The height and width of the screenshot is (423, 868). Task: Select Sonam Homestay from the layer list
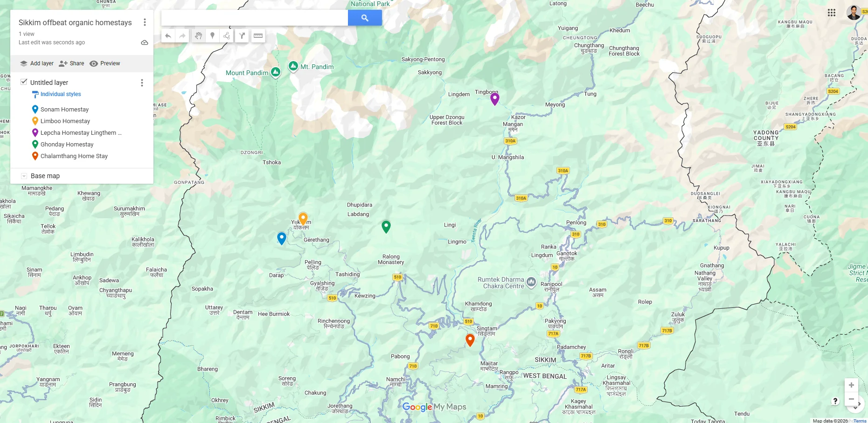(x=64, y=109)
